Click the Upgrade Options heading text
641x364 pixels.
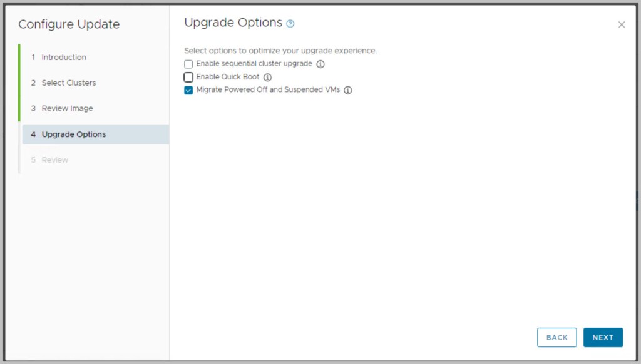[233, 23]
